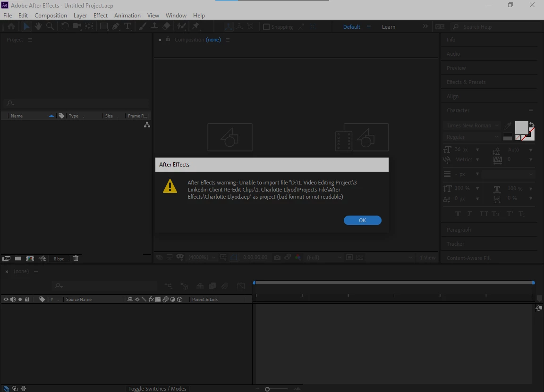This screenshot has width=544, height=392.
Task: Select the Puppet Pin tool
Action: click(196, 26)
